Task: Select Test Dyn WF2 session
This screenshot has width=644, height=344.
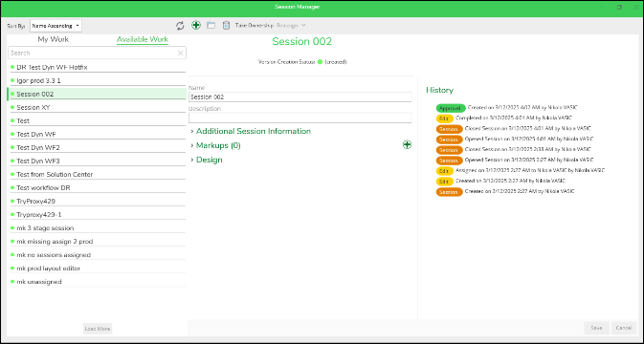Action: 98,147
